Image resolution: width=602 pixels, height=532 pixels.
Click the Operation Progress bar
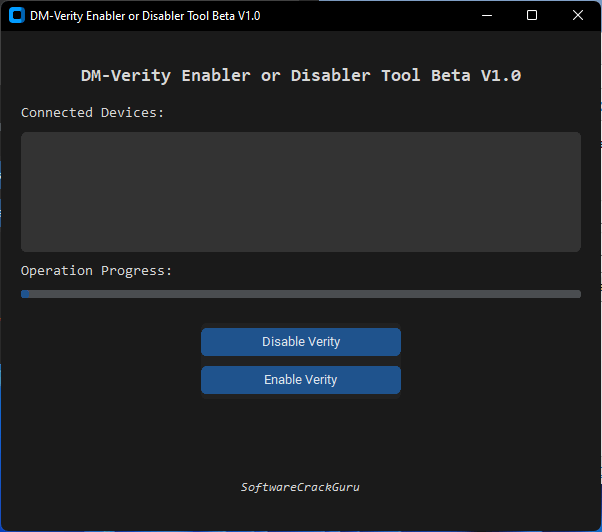point(301,294)
